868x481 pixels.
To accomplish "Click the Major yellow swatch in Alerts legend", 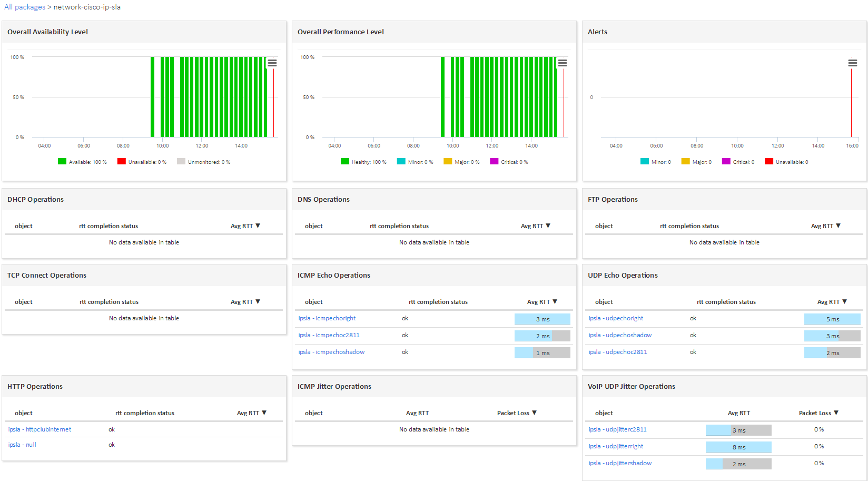I will (685, 162).
